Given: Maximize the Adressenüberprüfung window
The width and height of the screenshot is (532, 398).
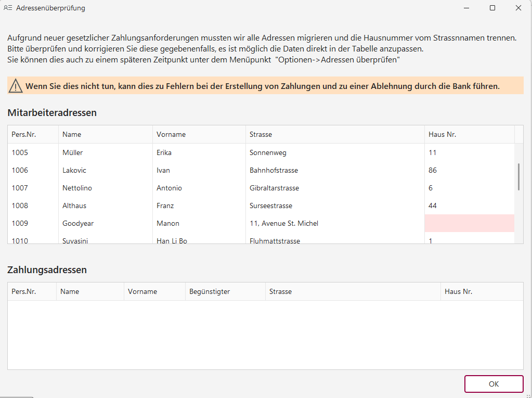Looking at the screenshot, I should 492,8.
